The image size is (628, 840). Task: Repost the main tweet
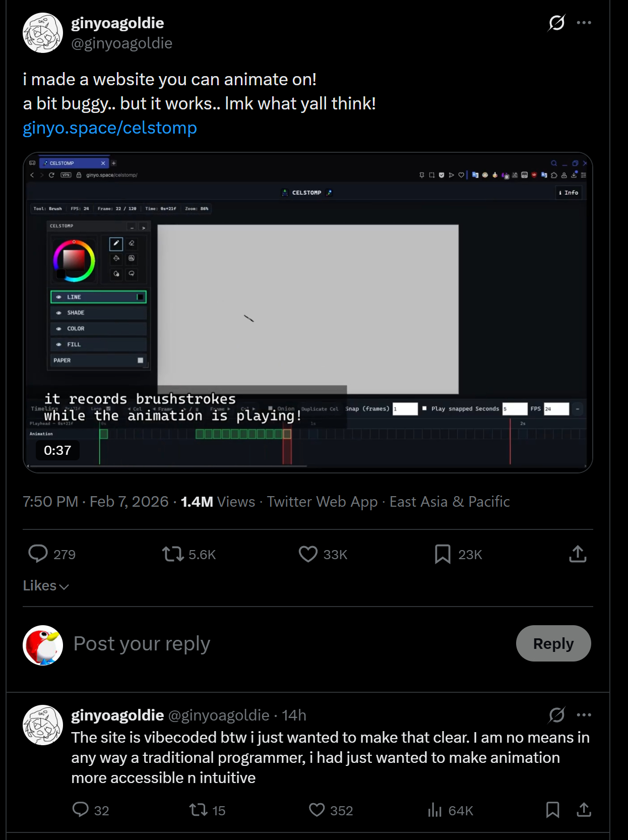click(172, 554)
